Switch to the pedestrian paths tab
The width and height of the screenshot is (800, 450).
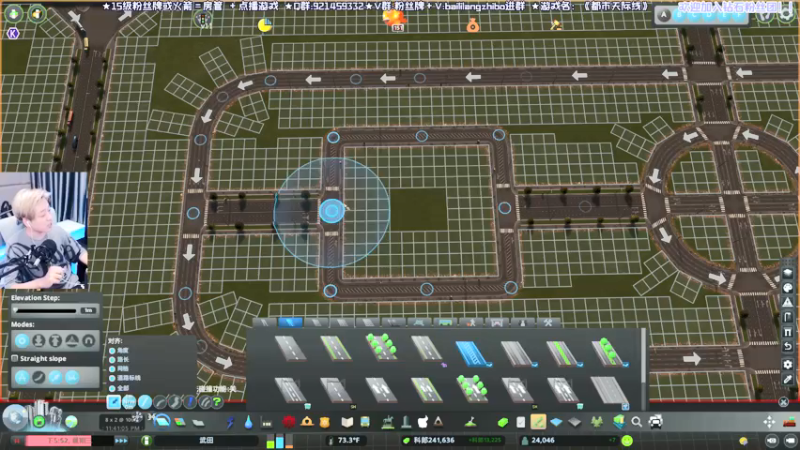point(471,322)
